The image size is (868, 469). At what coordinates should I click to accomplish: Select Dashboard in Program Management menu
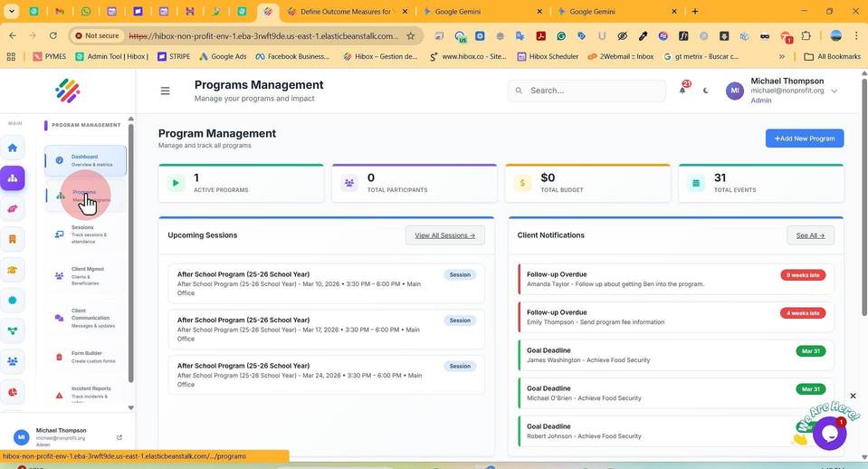(x=85, y=160)
